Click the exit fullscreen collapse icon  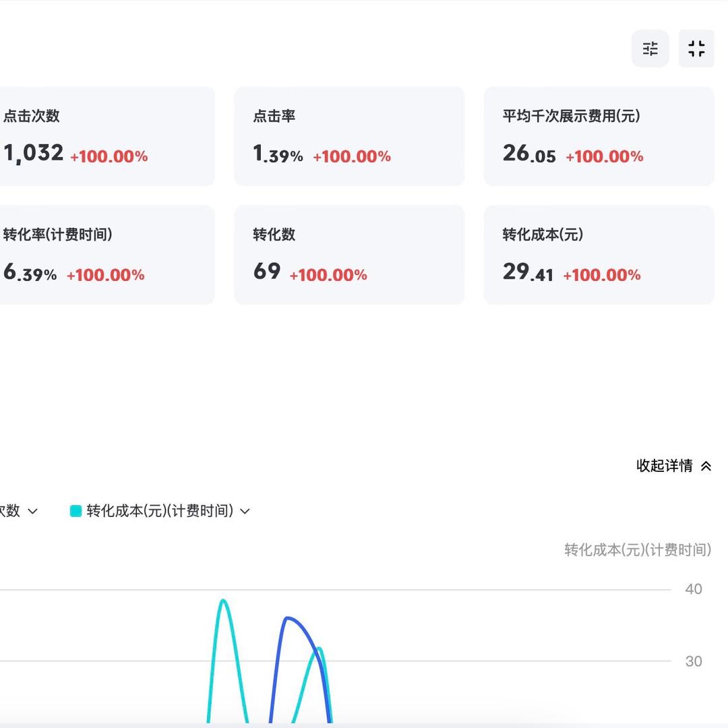(x=696, y=49)
